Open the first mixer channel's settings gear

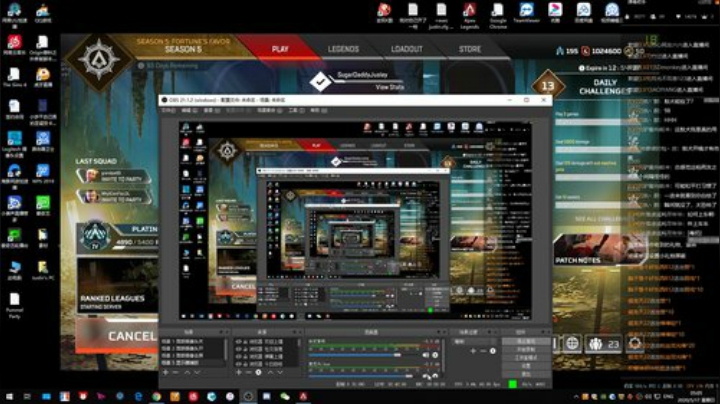435,355
